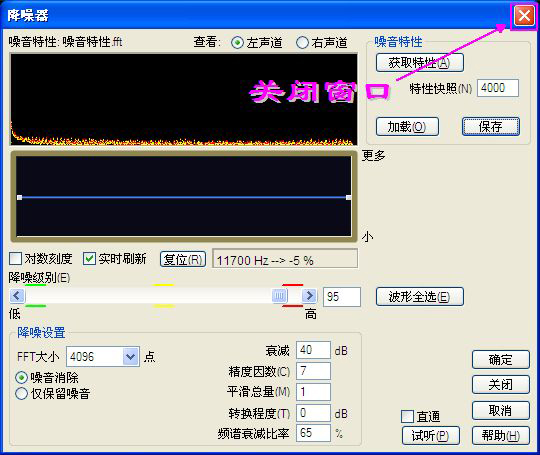Check the 直通 bypass checkbox
Image resolution: width=540 pixels, height=455 pixels.
pyautogui.click(x=407, y=416)
